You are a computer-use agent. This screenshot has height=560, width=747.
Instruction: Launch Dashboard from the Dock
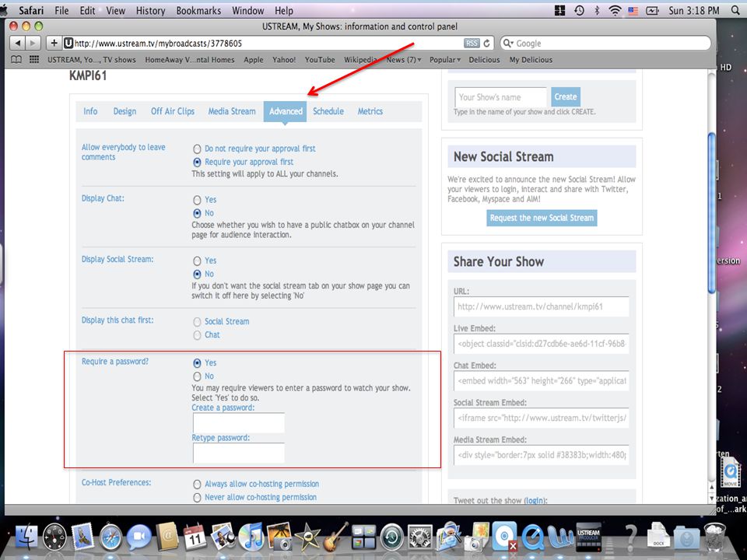(x=54, y=537)
